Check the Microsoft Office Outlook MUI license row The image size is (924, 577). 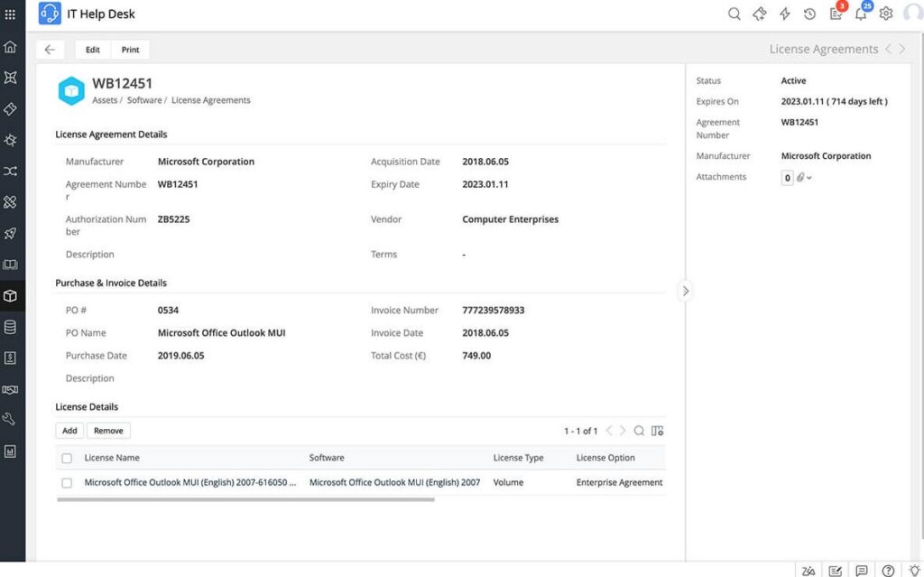pyautogui.click(x=67, y=483)
